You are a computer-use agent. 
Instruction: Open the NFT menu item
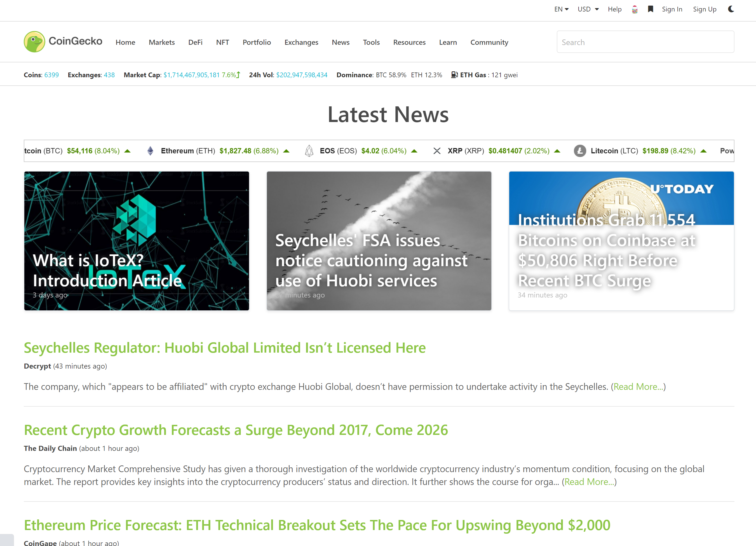(x=222, y=42)
